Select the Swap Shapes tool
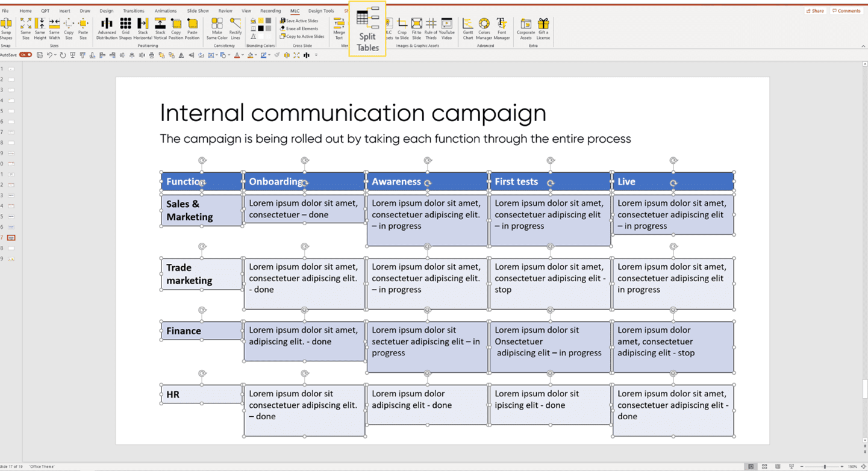 6,28
